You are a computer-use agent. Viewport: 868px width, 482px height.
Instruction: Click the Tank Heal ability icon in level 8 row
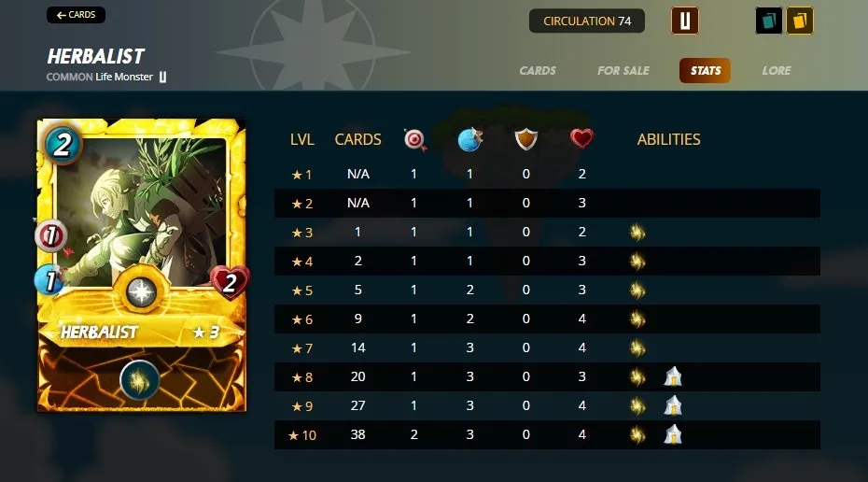pyautogui.click(x=673, y=376)
